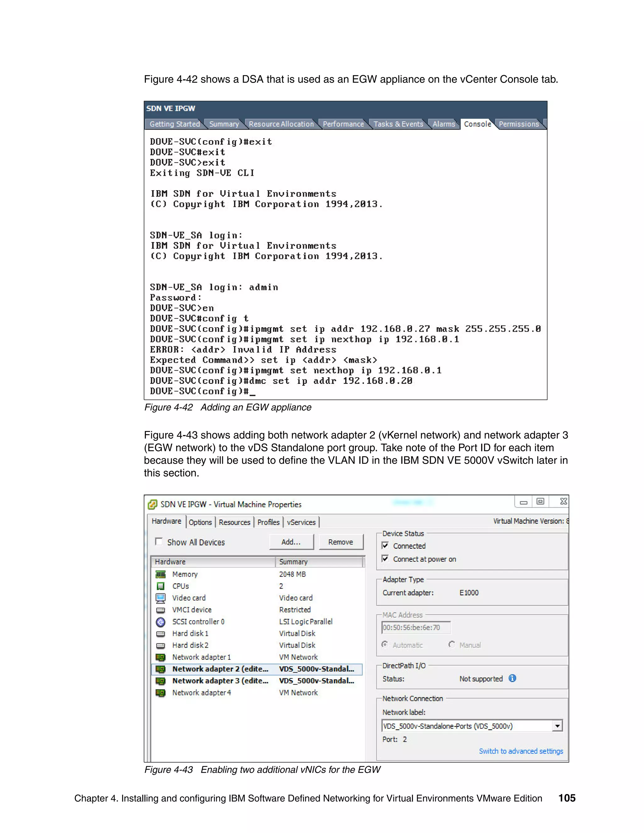
Task: Switch to the Tasks & Events tab
Action: point(398,124)
